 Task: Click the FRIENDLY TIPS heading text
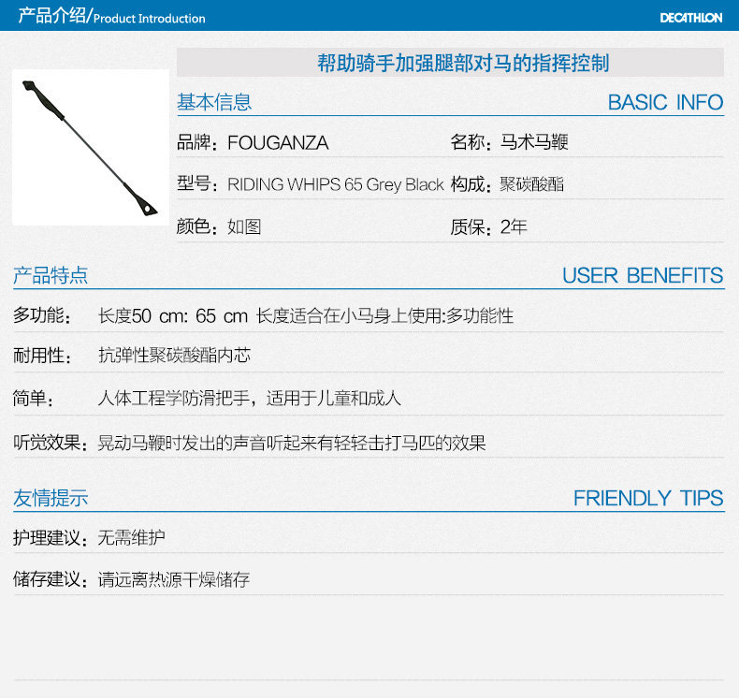point(648,498)
